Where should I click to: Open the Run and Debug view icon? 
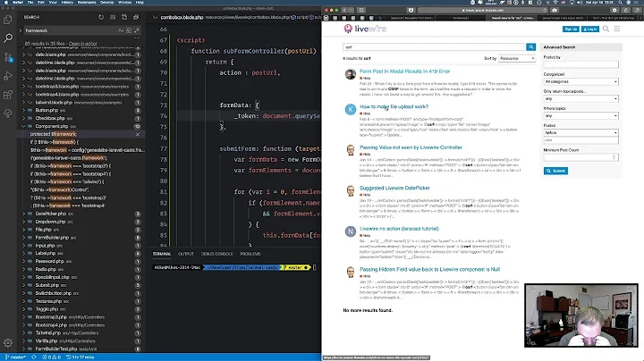click(8, 76)
